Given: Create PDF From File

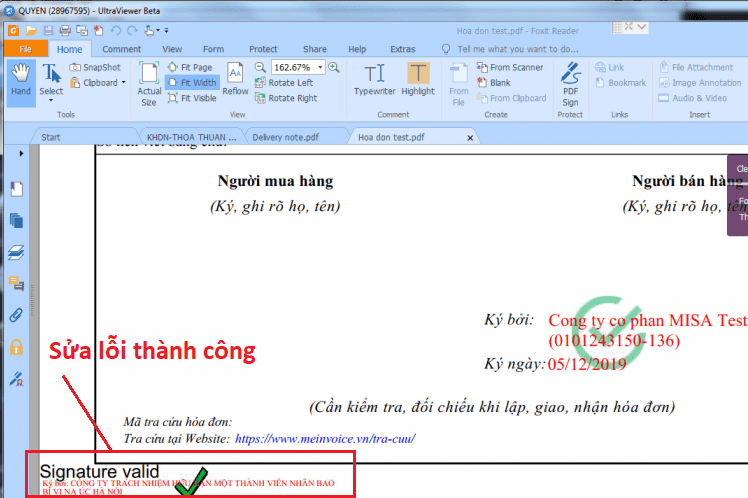Looking at the screenshot, I should coord(458,84).
